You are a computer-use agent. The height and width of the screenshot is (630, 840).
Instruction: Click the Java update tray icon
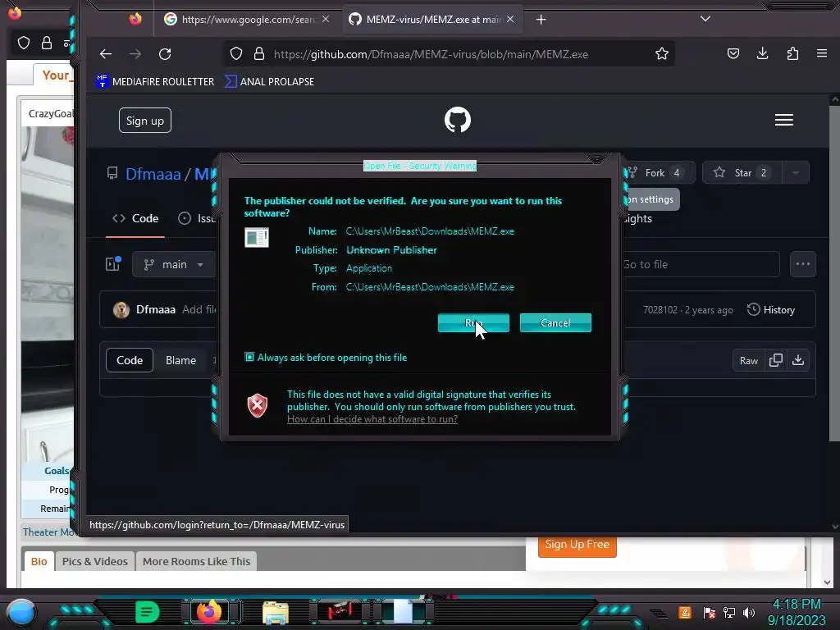coord(685,612)
